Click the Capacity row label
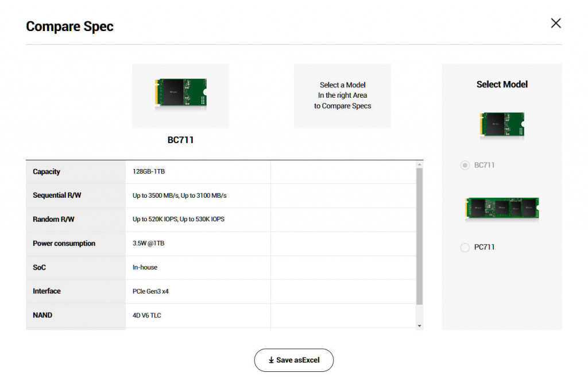The width and height of the screenshot is (588, 388). pyautogui.click(x=46, y=171)
